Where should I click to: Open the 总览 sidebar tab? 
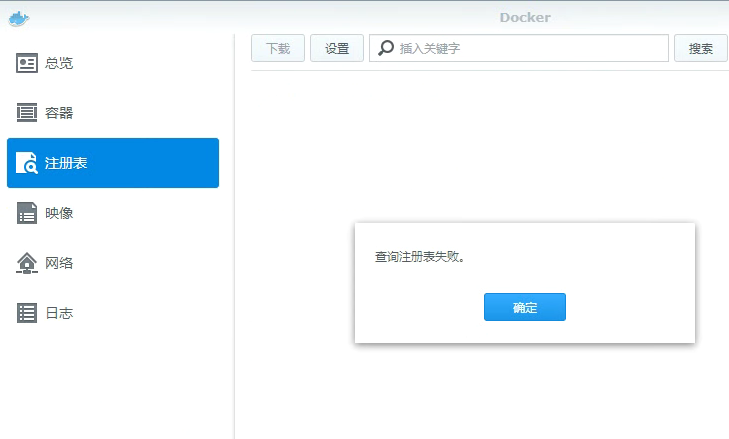tap(113, 63)
